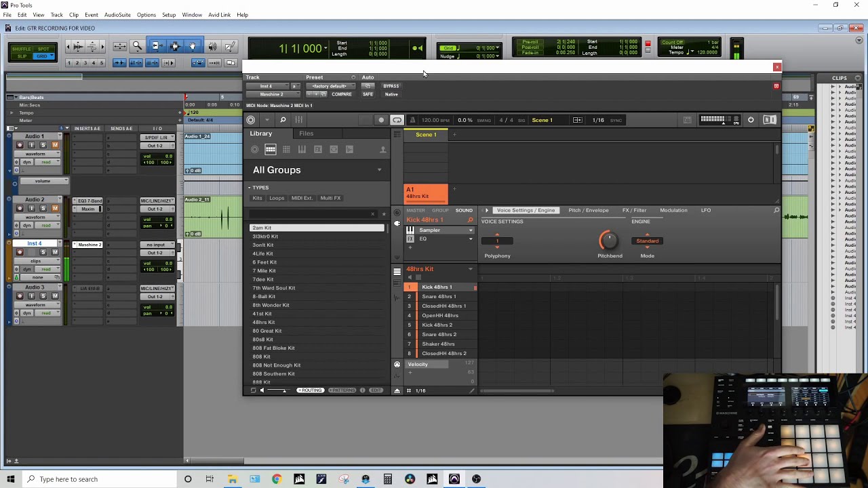
Task: Collapse the TYPES section
Action: click(250, 188)
